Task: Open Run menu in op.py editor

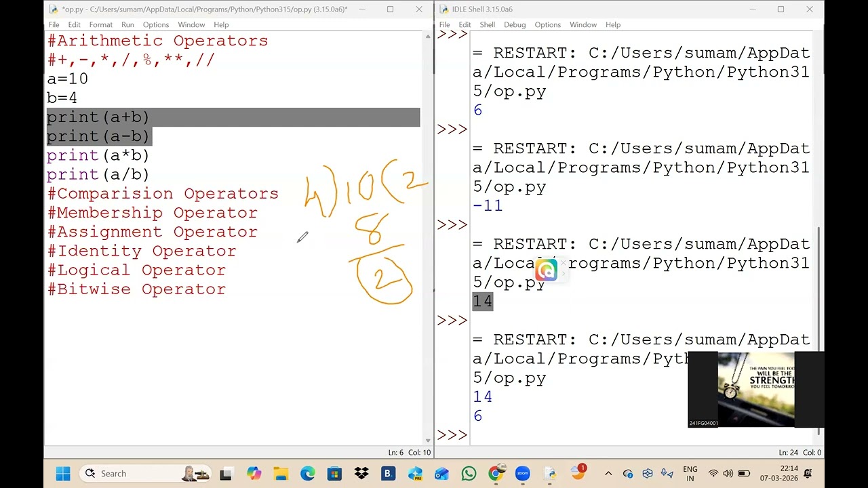Action: point(127,24)
